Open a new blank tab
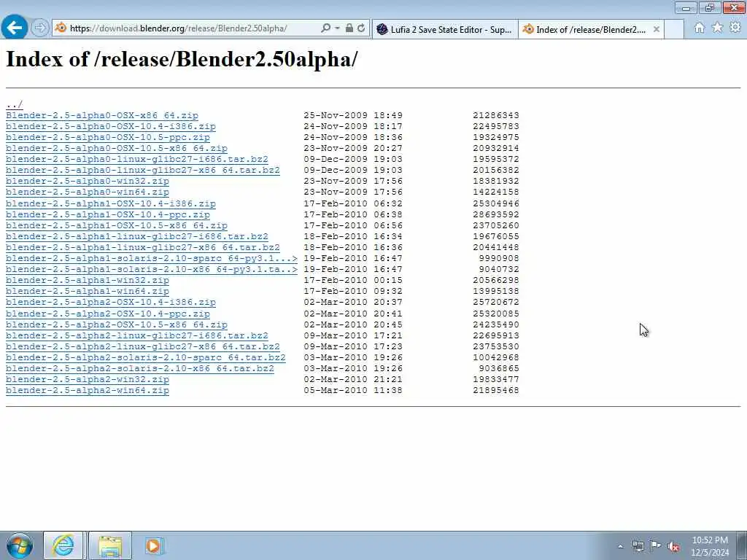747x560 pixels. [x=674, y=29]
